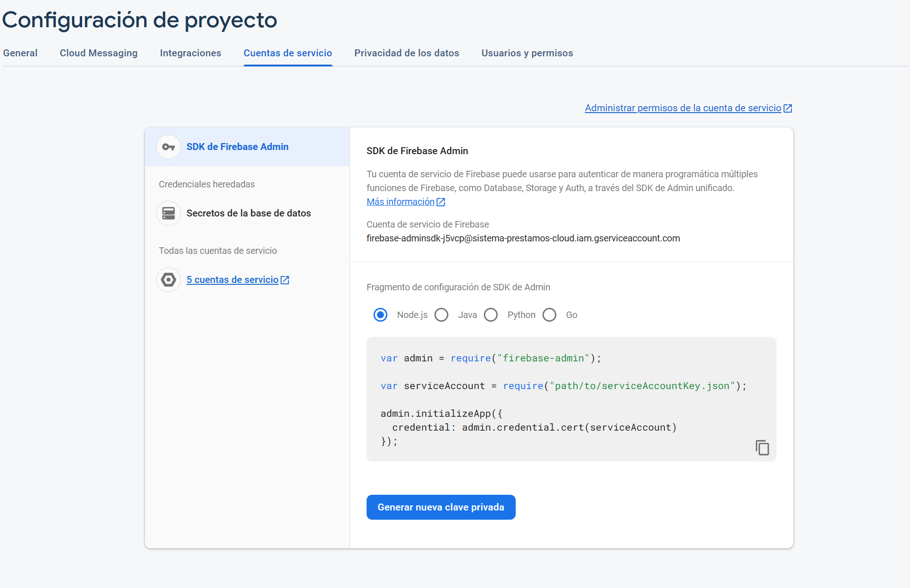Click the SDK de Firebase Admin panel heading
Viewport: 910px width, 588px height.
tap(417, 151)
